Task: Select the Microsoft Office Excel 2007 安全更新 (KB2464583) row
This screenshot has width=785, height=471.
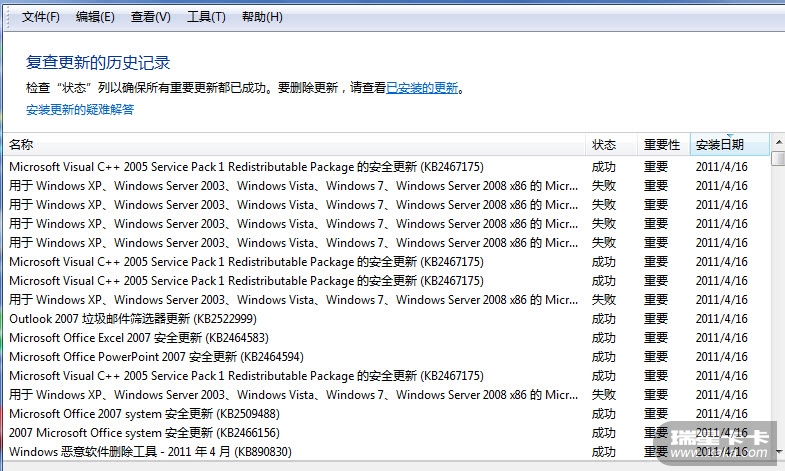Action: (387, 338)
